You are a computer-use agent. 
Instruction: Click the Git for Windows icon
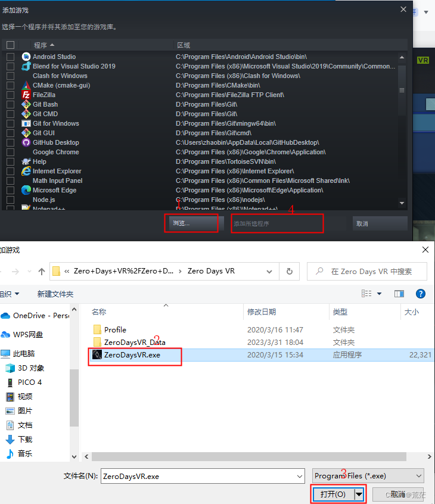[26, 123]
